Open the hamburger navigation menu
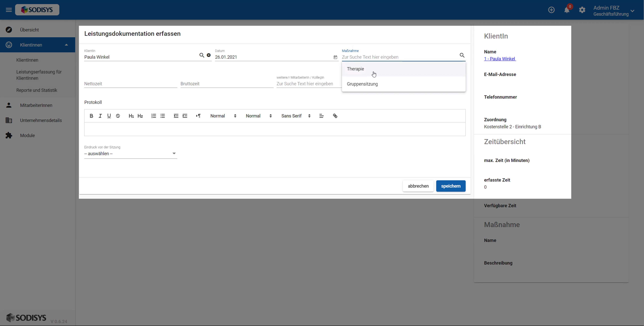644x326 pixels. pyautogui.click(x=9, y=10)
